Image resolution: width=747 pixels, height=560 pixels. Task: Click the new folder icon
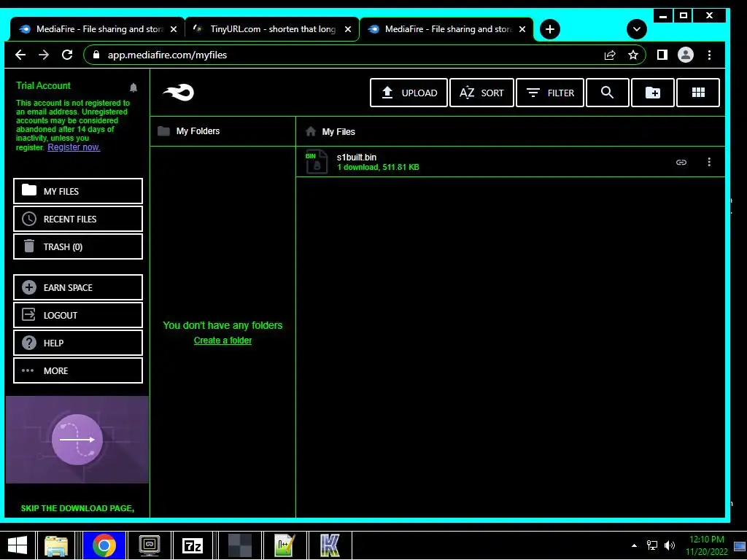coord(653,93)
